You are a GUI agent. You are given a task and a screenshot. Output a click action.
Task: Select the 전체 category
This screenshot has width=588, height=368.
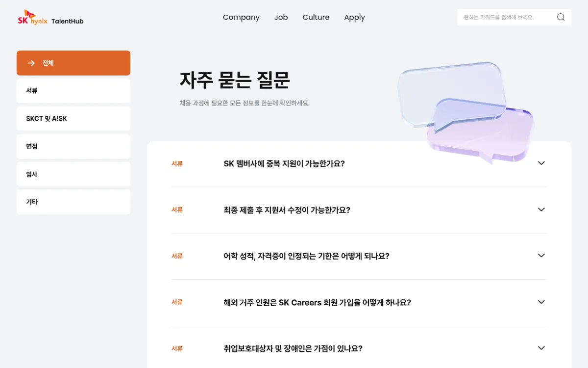point(73,63)
